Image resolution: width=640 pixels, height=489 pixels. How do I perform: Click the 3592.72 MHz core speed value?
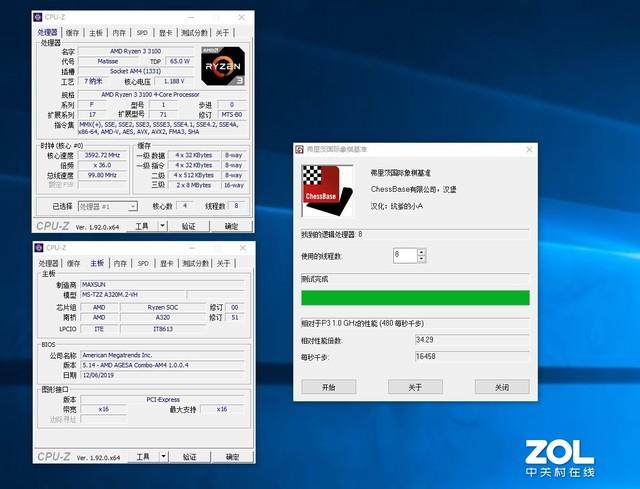point(102,155)
